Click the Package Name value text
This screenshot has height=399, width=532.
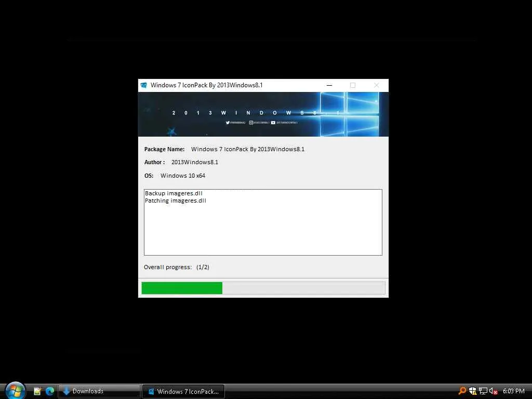click(248, 149)
